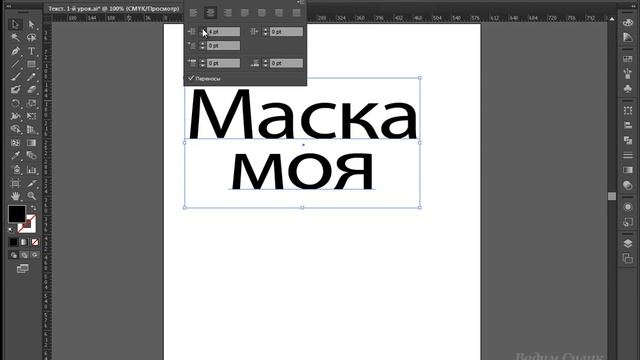The image size is (640, 360).
Task: Switch to Draw Inside mode
Action: [35, 255]
